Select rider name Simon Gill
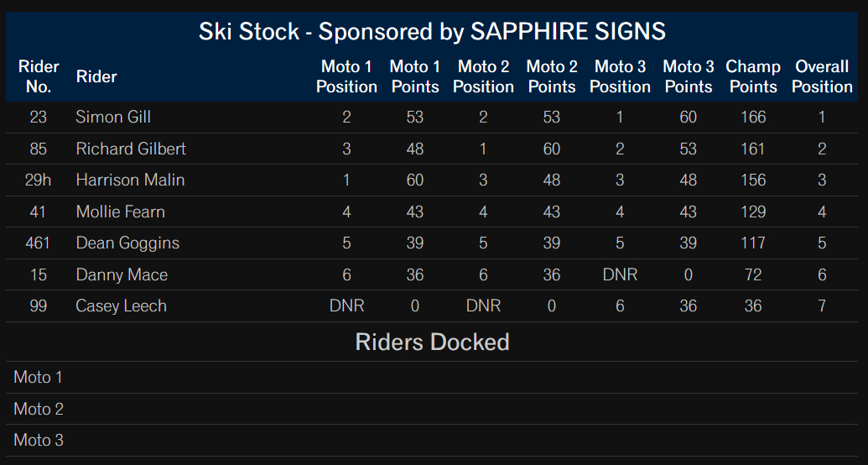868x465 pixels. [113, 117]
